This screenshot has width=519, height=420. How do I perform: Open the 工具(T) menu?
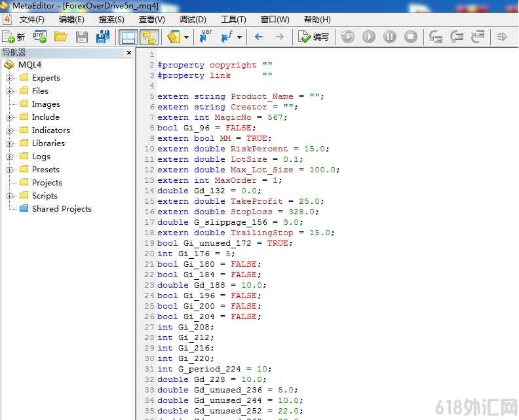point(233,20)
